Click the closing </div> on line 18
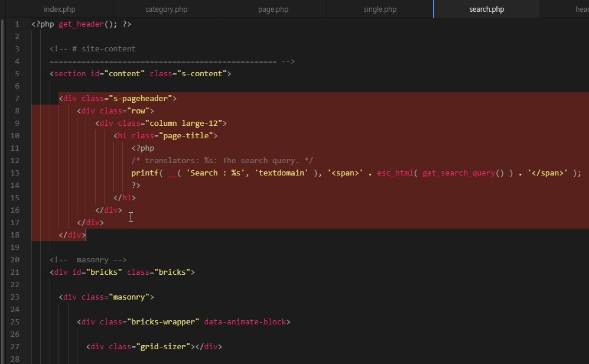The height and width of the screenshot is (364, 589). coord(72,235)
